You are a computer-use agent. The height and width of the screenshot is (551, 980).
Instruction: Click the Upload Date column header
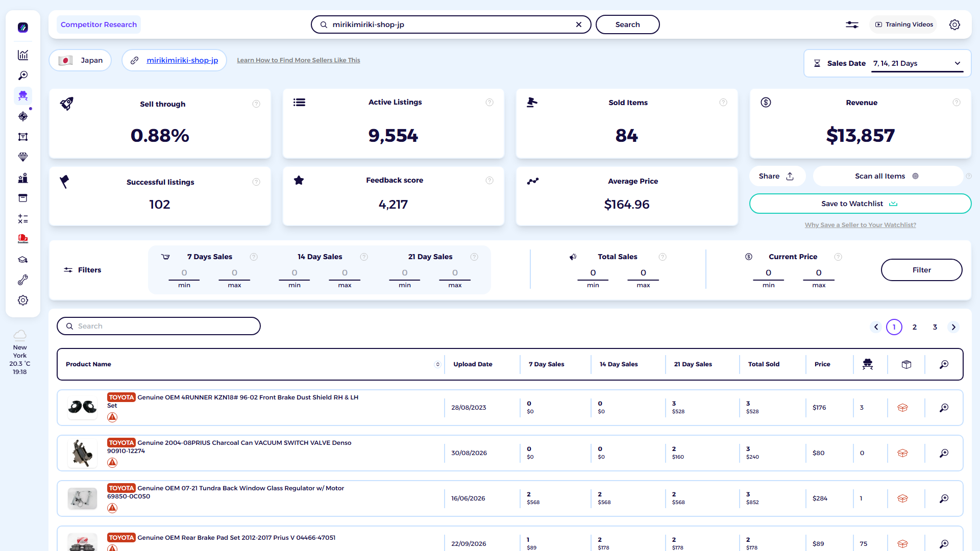(473, 364)
